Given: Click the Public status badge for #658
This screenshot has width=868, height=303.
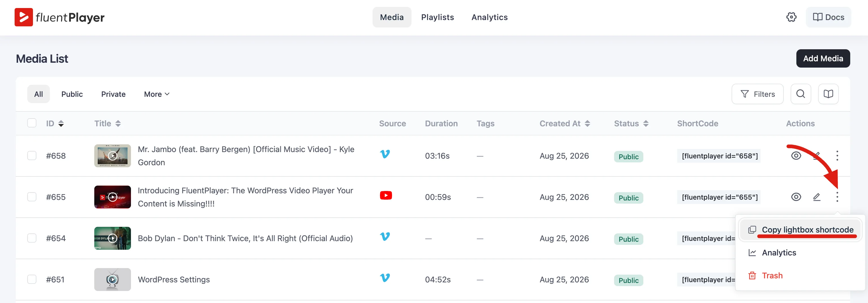Looking at the screenshot, I should pyautogui.click(x=628, y=157).
